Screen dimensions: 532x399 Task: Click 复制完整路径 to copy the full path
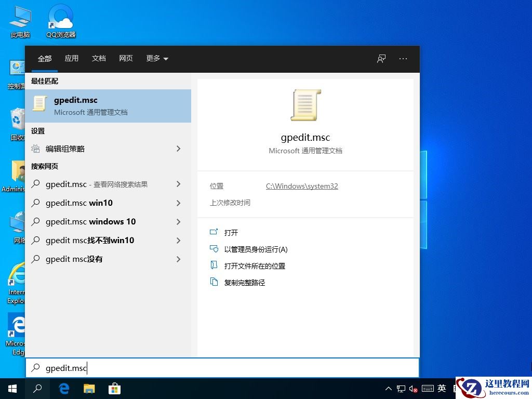[x=244, y=282]
